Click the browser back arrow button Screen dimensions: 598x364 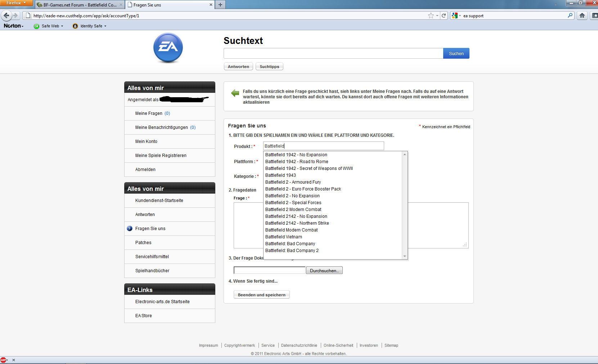pos(6,15)
